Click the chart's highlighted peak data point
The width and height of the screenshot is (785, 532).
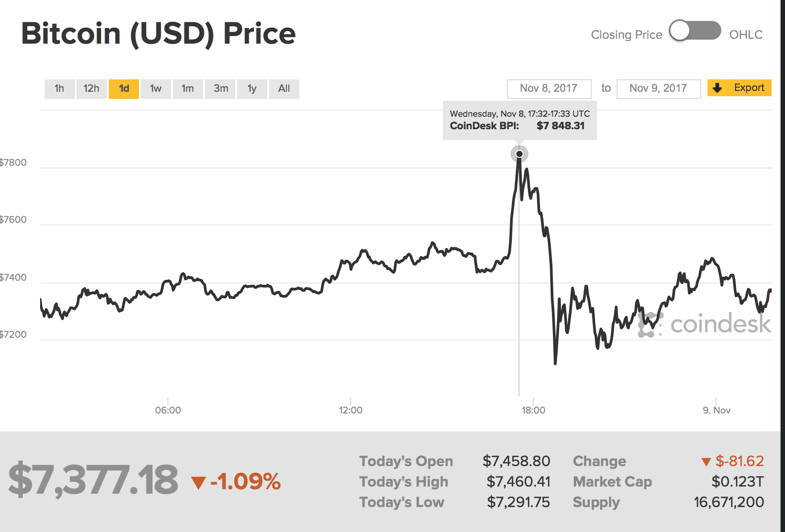(519, 154)
